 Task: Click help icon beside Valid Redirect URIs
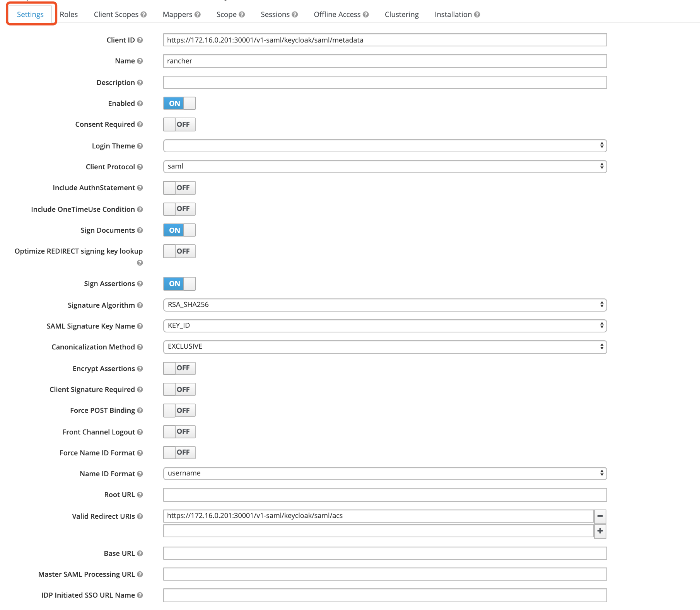point(140,516)
